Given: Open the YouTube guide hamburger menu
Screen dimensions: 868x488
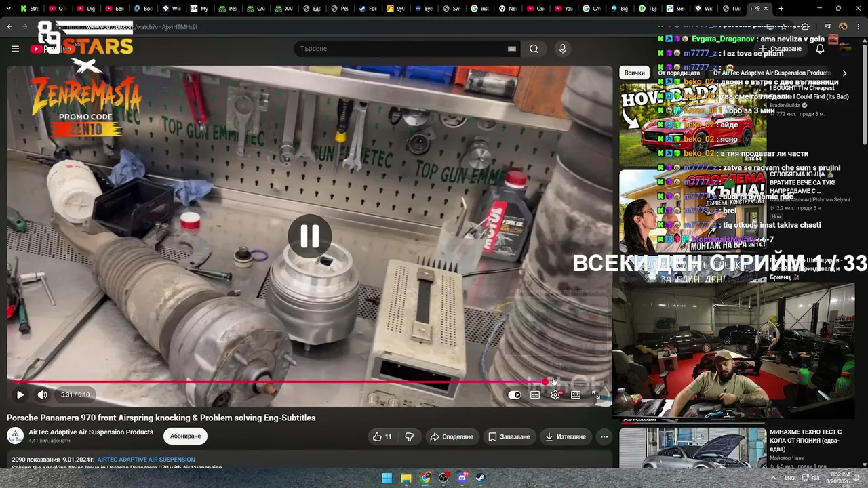Looking at the screenshot, I should click(x=15, y=49).
